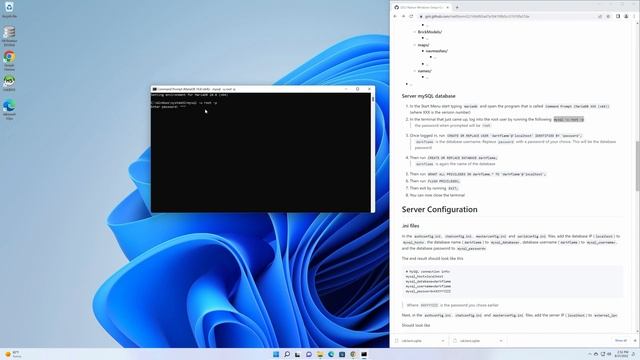Viewport: 640px width, 360px height.
Task: Open the second download item in Chrome's shelf
Action: [x=474, y=340]
